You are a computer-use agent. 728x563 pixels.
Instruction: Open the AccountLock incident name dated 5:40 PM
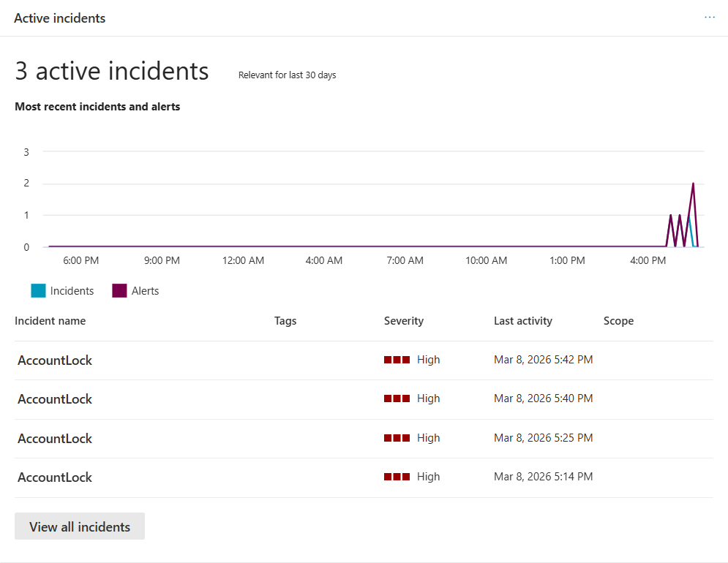click(55, 399)
